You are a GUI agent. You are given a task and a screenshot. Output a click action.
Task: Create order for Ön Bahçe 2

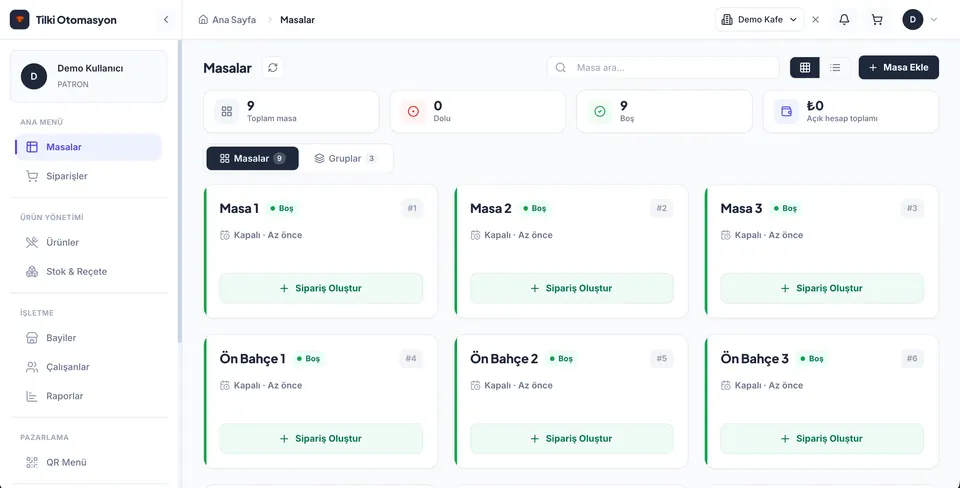pos(572,438)
